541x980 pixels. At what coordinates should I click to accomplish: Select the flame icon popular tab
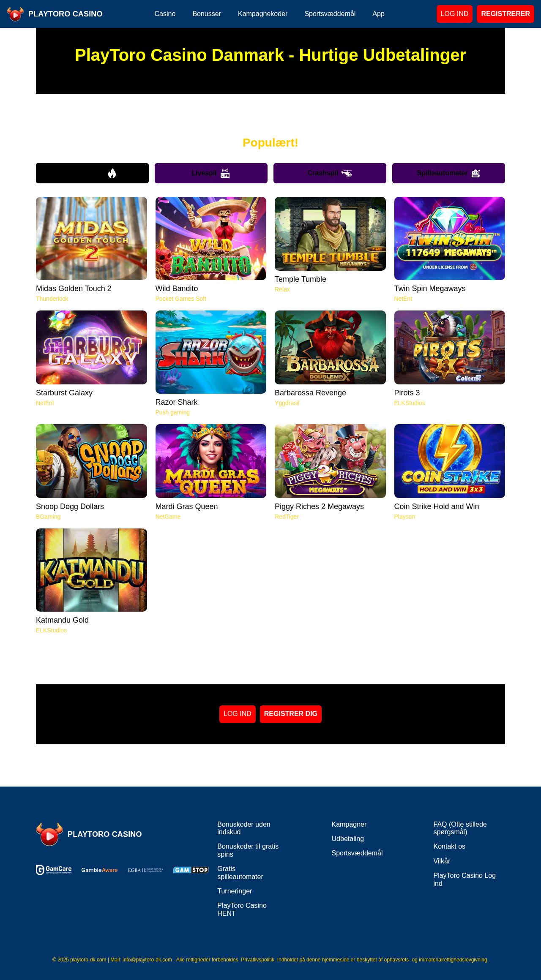[92, 173]
